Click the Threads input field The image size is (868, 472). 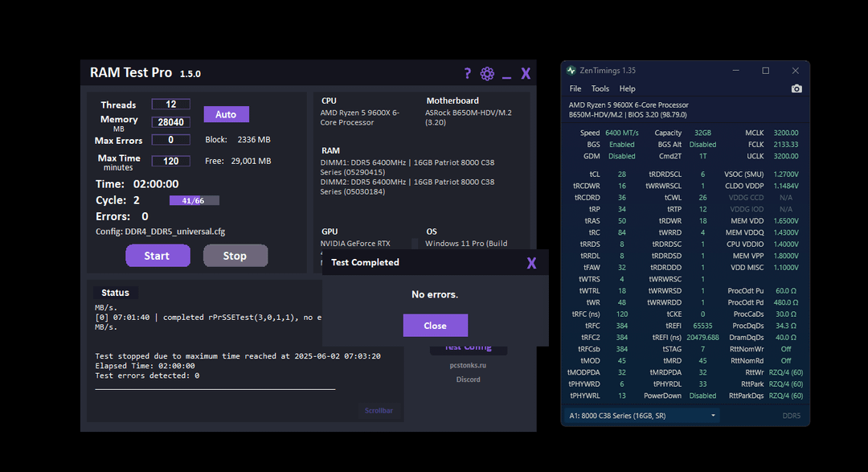[171, 105]
